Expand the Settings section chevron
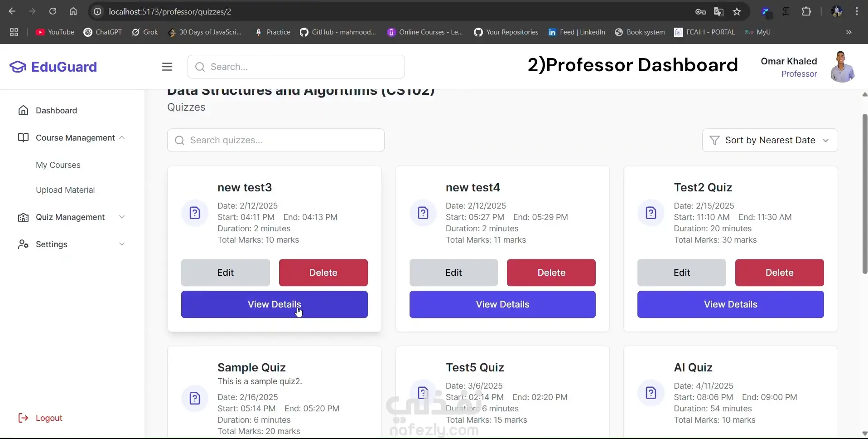The height and width of the screenshot is (439, 868). [x=122, y=244]
